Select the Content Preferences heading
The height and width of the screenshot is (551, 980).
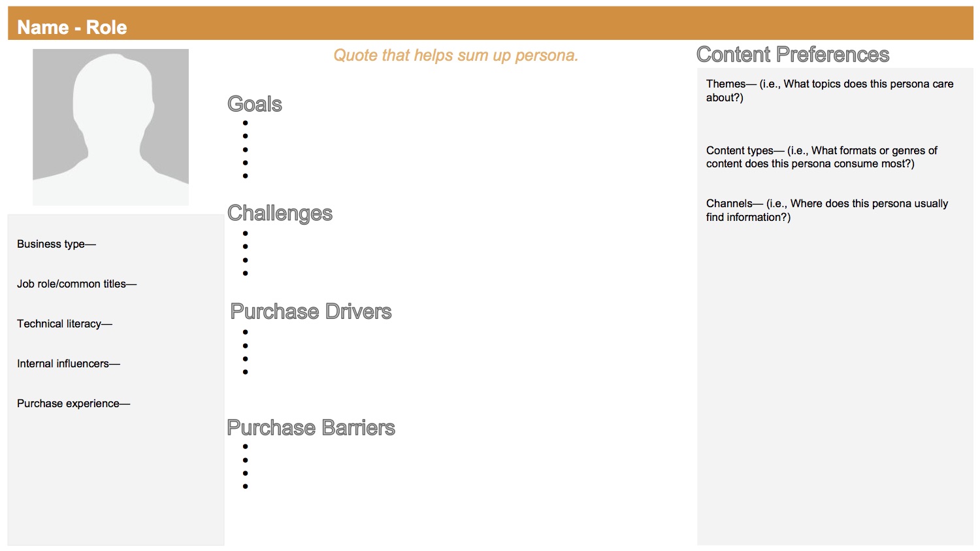pyautogui.click(x=792, y=54)
